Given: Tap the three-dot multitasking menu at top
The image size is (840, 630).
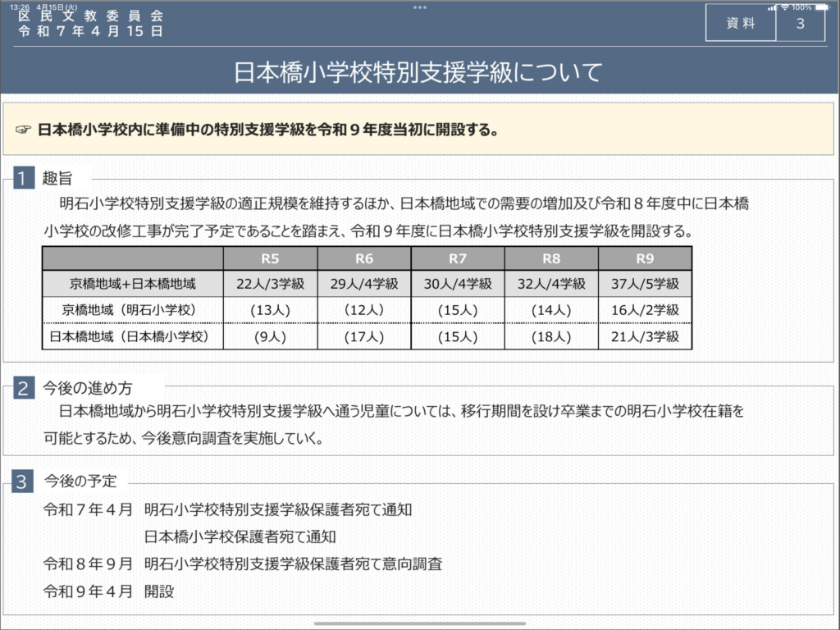Looking at the screenshot, I should click(x=420, y=7).
